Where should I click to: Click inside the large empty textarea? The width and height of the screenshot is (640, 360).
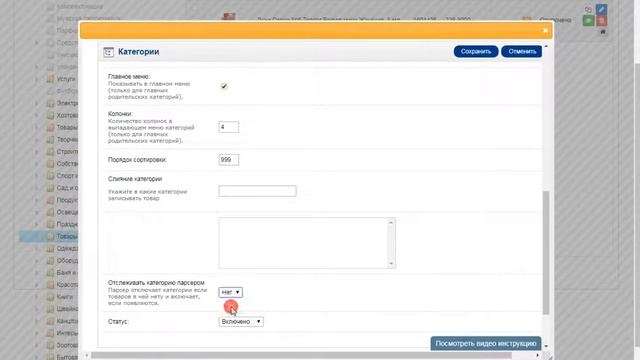point(303,243)
